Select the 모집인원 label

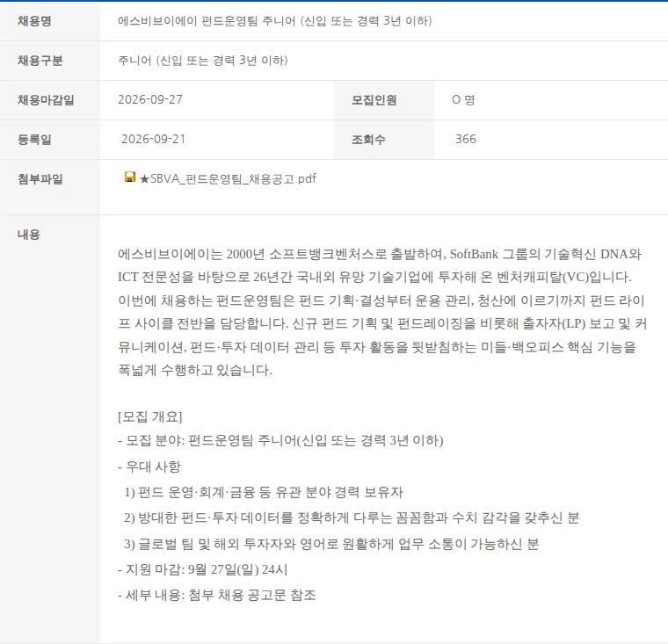point(374,100)
